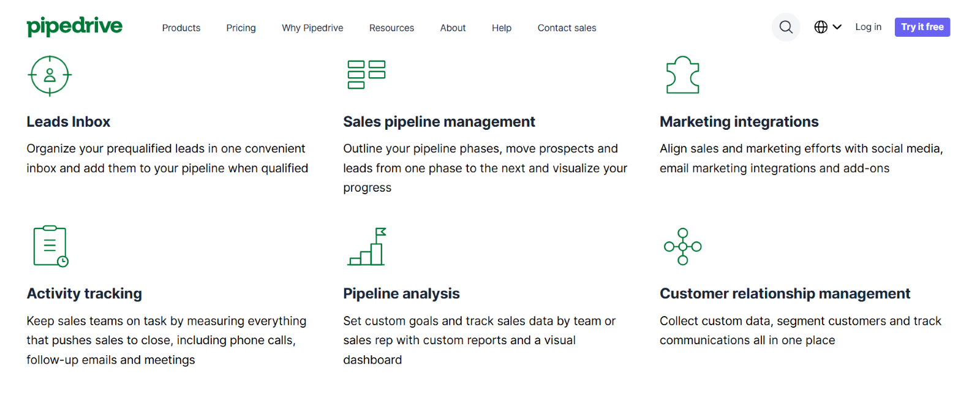Image resolution: width=980 pixels, height=403 pixels.
Task: Open the Why Pipedrive menu
Action: [312, 28]
